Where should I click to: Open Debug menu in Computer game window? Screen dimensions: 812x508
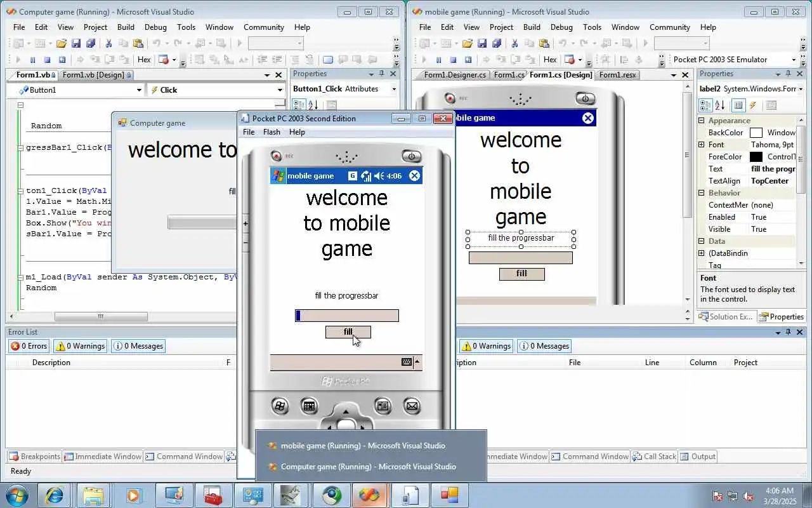click(155, 27)
